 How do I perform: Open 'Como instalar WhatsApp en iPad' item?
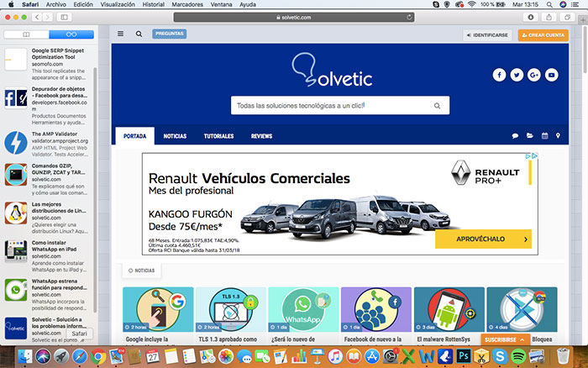[x=46, y=256]
